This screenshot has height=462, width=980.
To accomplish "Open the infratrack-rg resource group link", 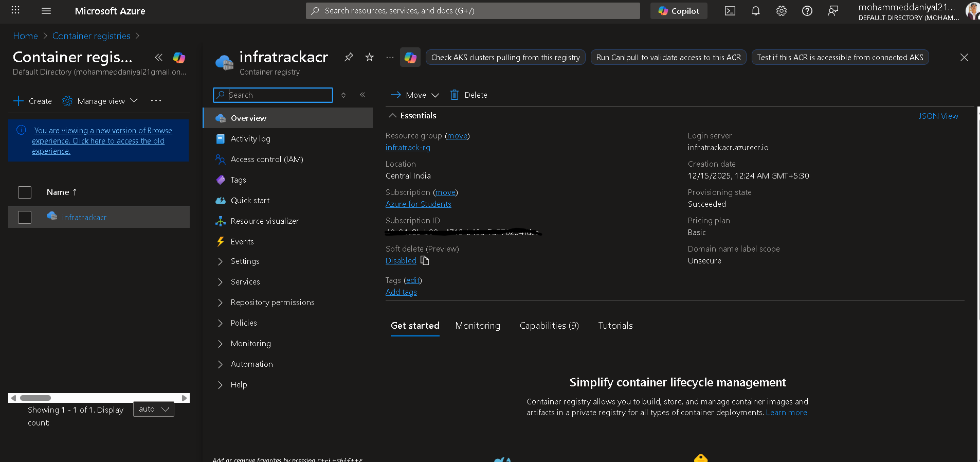I will [x=408, y=148].
